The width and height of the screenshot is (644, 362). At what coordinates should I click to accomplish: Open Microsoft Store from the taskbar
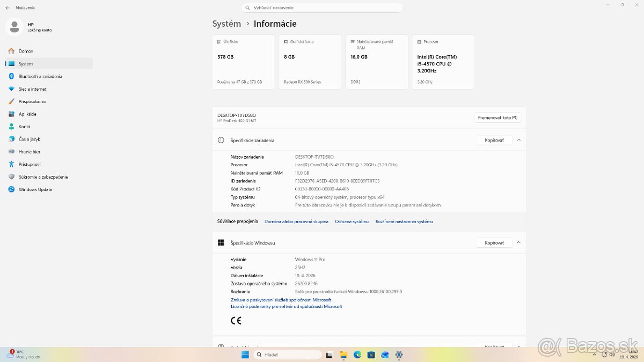tap(371, 354)
